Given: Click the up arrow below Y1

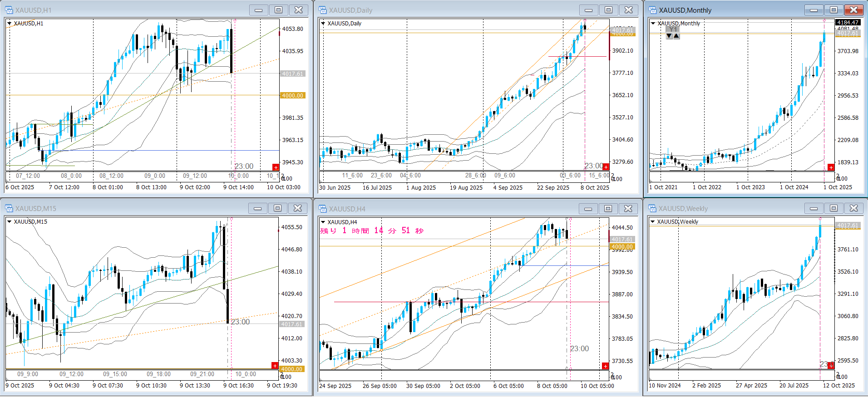Looking at the screenshot, I should pos(676,36).
